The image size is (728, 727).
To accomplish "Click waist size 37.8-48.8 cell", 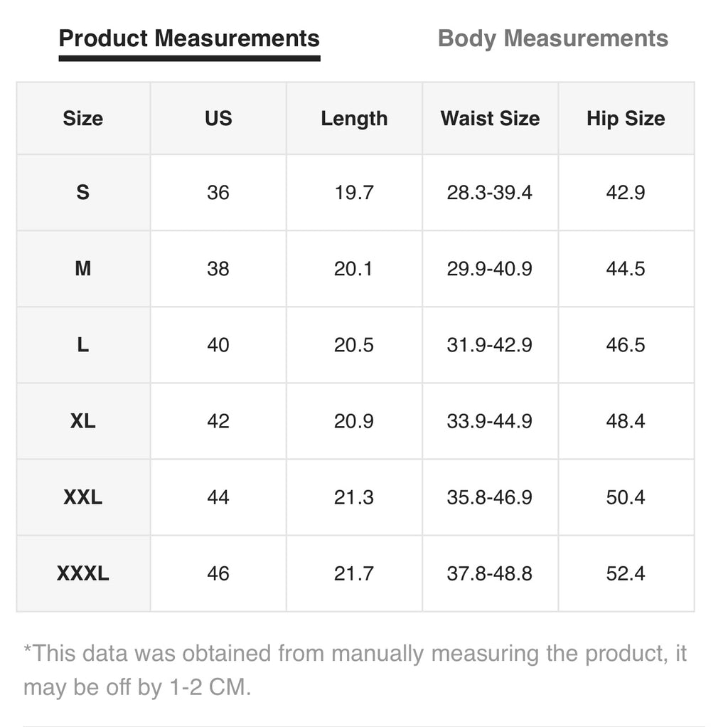I will coord(490,573).
